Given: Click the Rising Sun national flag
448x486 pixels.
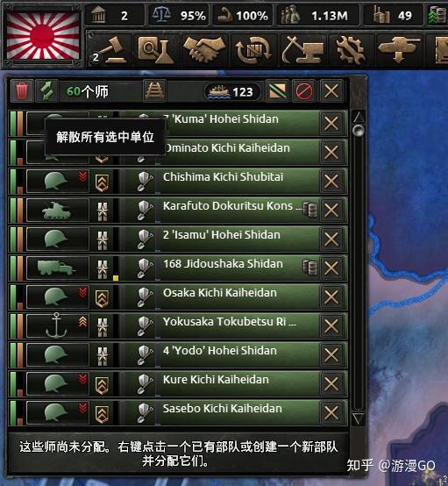Looking at the screenshot, I should point(43,36).
